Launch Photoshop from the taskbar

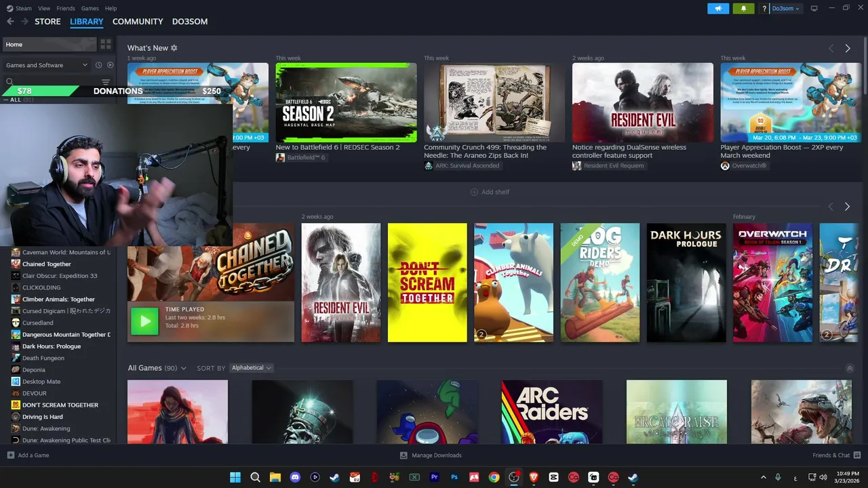454,477
